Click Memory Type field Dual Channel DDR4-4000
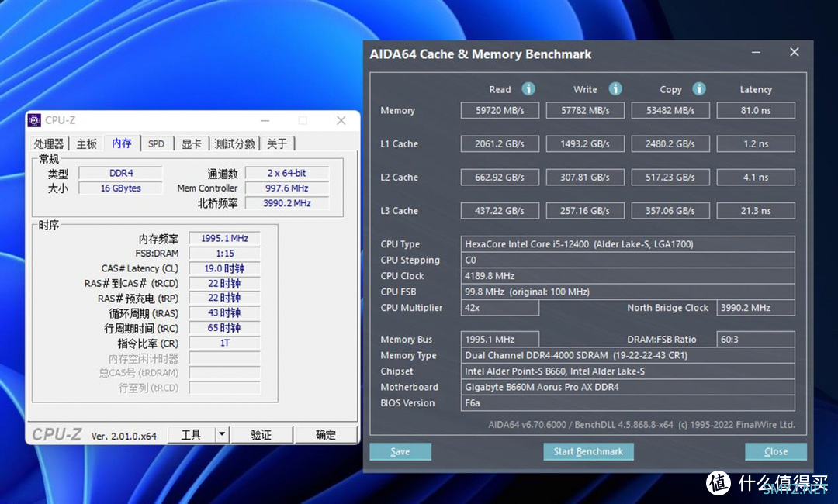Screen dimensions: 838x504 pos(628,356)
